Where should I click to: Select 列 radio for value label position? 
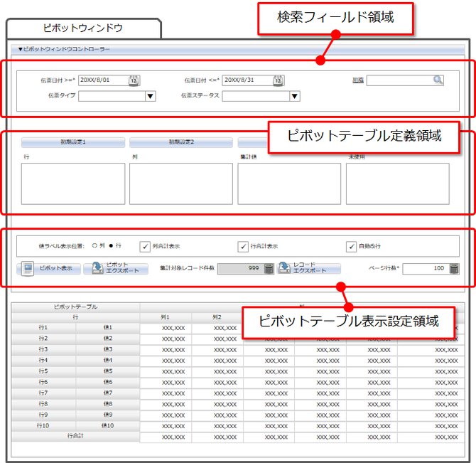tap(94, 245)
